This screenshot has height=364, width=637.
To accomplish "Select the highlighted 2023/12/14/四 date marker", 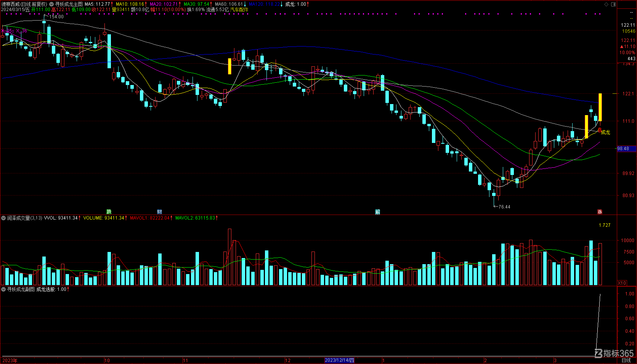I will (x=340, y=360).
